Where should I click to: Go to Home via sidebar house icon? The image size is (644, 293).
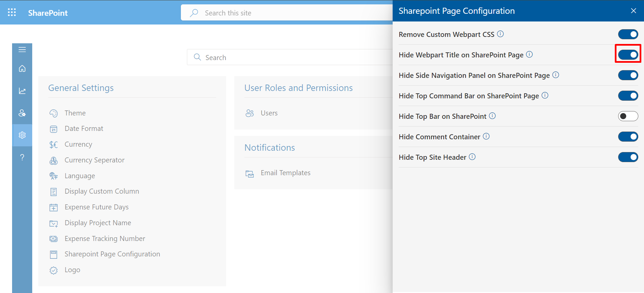coord(22,68)
